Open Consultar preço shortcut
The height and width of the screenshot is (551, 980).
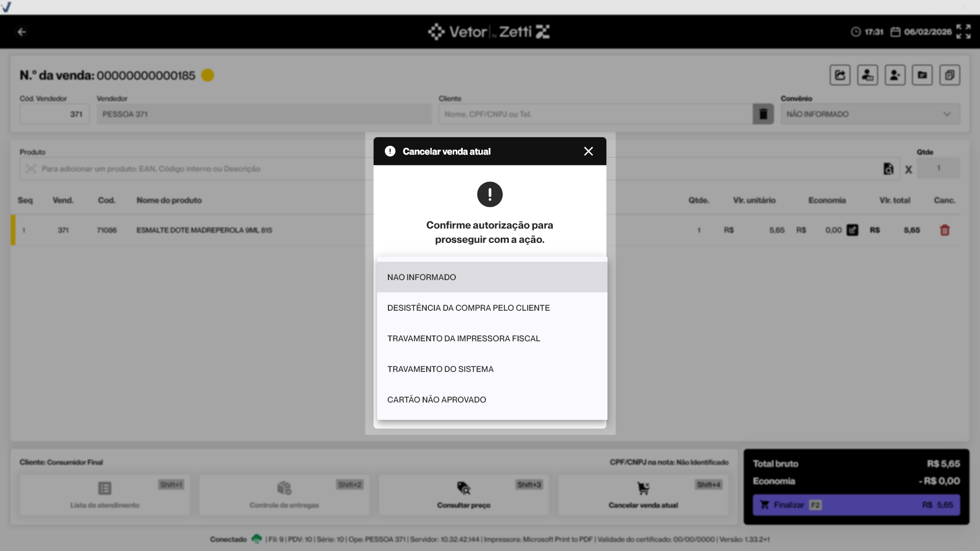click(x=463, y=495)
